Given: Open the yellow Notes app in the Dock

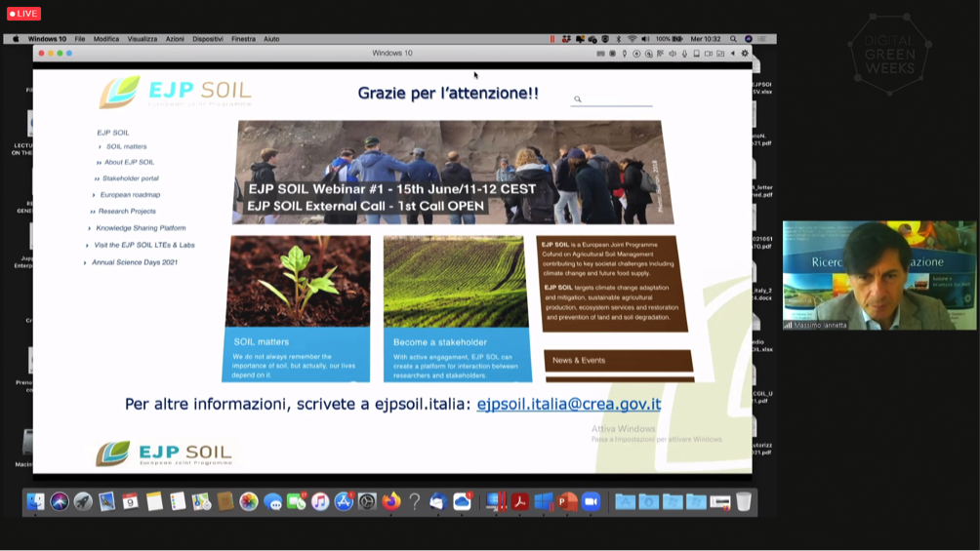Looking at the screenshot, I should coord(154,501).
